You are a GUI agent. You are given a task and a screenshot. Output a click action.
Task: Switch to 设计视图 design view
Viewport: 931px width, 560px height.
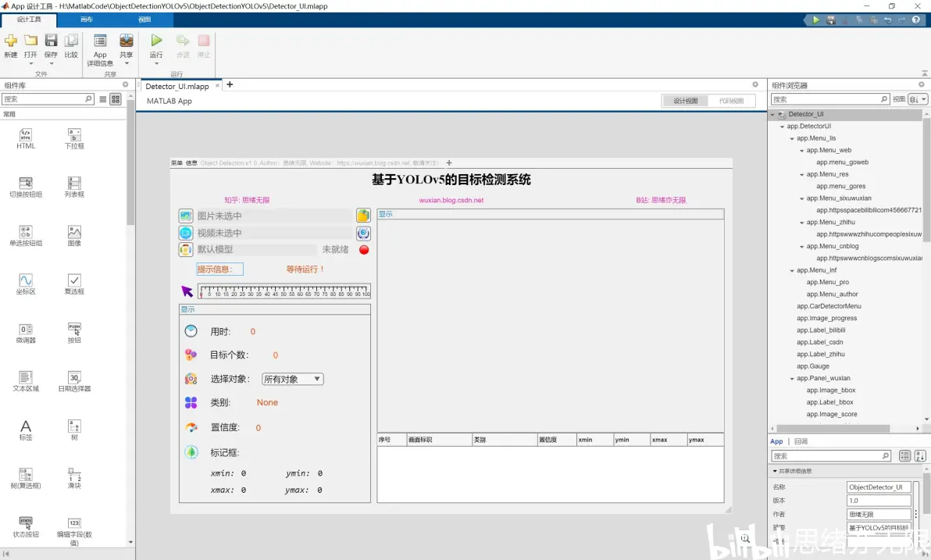[685, 101]
